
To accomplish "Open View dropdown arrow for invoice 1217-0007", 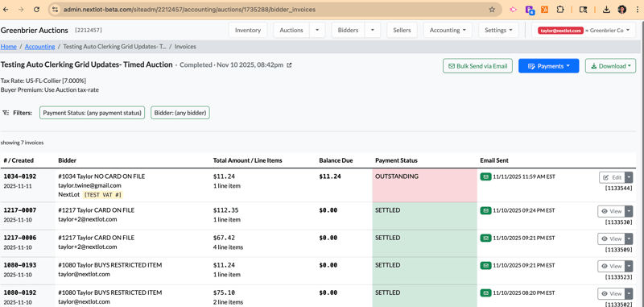I will pyautogui.click(x=629, y=211).
